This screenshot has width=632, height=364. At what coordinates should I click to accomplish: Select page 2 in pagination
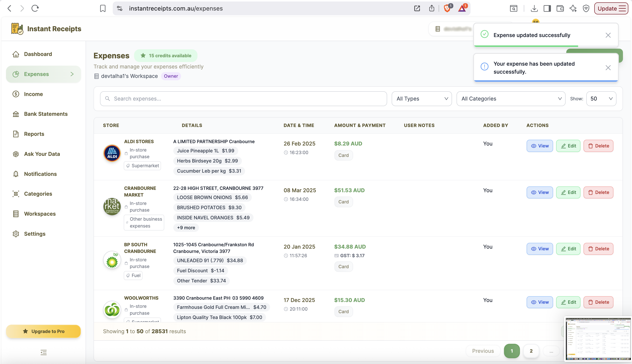point(531,351)
